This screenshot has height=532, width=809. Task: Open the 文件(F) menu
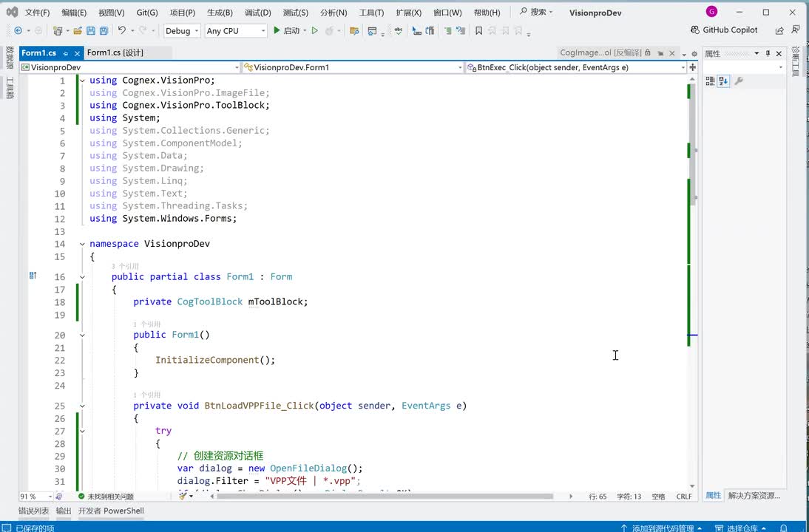(37, 13)
